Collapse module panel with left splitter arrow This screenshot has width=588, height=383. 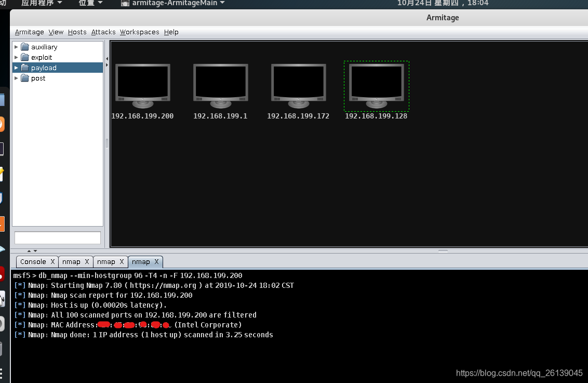(107, 59)
